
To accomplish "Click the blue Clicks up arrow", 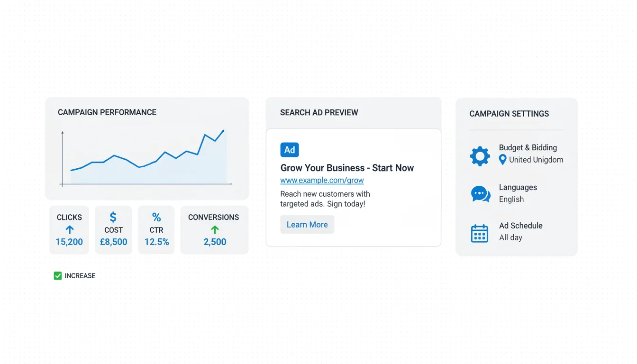I will [x=70, y=230].
